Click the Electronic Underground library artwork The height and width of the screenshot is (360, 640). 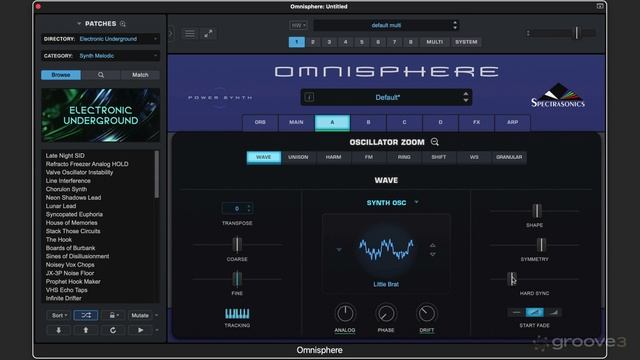click(100, 115)
